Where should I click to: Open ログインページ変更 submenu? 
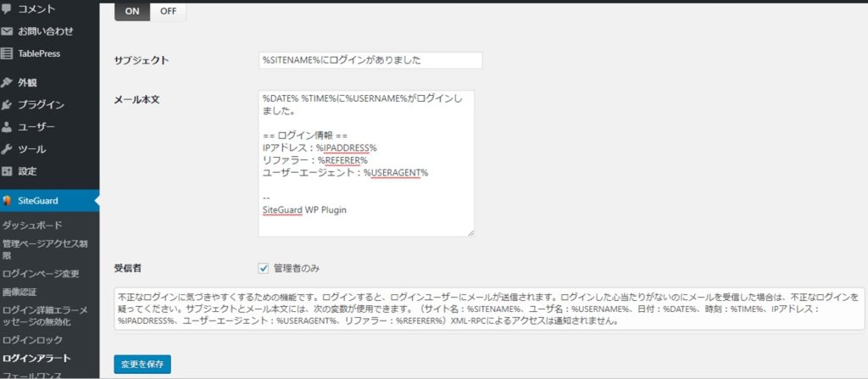[x=41, y=274]
